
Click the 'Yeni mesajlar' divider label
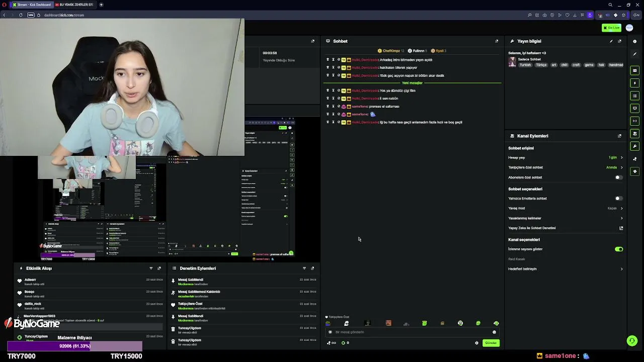pyautogui.click(x=412, y=83)
